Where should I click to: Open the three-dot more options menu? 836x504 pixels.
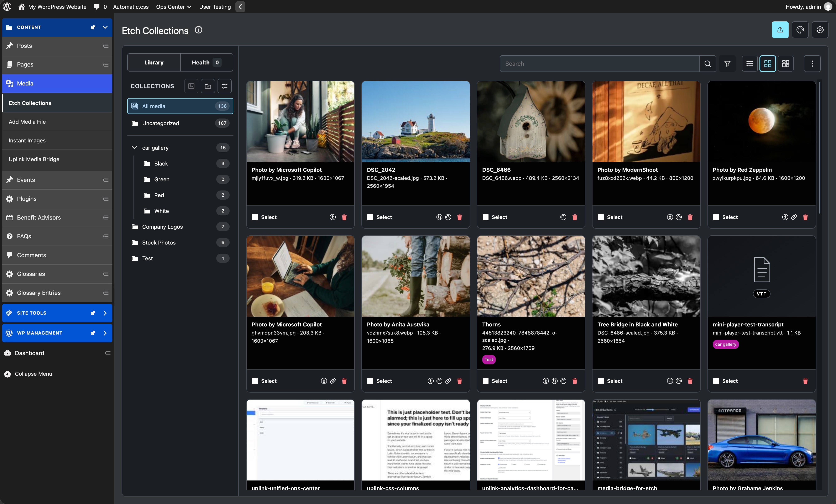[x=812, y=63]
